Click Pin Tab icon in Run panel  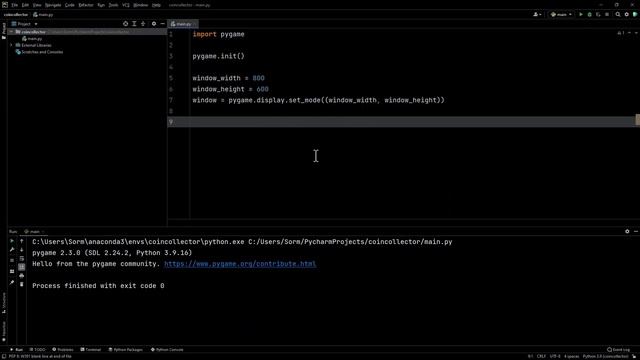12,282
